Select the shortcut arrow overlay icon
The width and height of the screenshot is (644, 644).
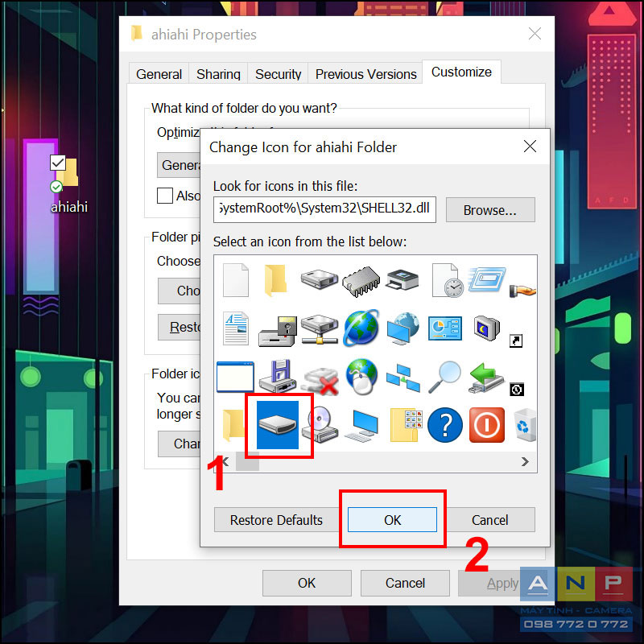click(516, 341)
